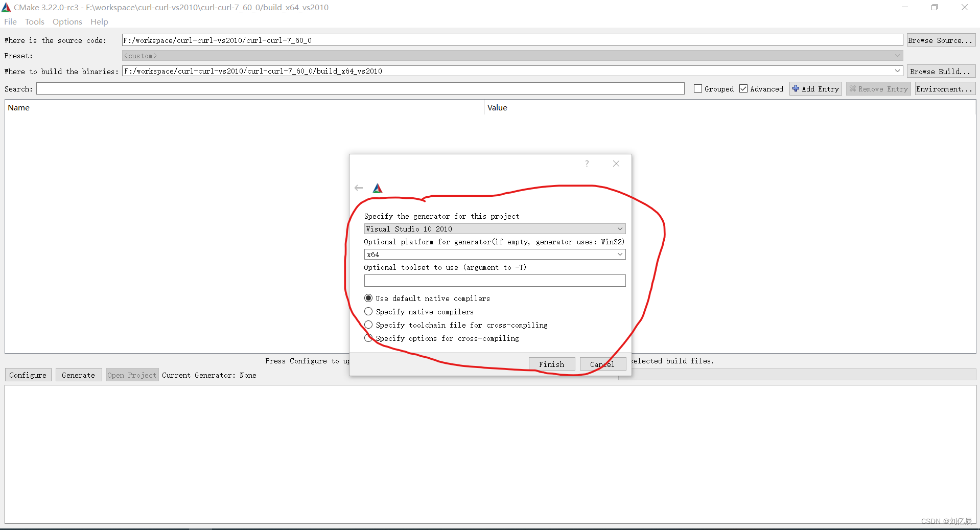Click the Add Entry button
This screenshot has width=980, height=530.
click(815, 89)
